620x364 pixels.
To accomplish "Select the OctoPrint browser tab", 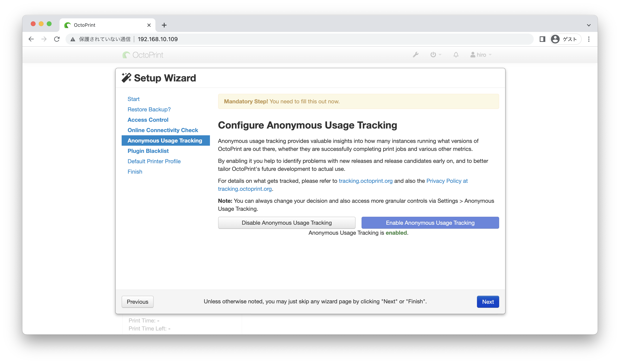I will pyautogui.click(x=107, y=25).
